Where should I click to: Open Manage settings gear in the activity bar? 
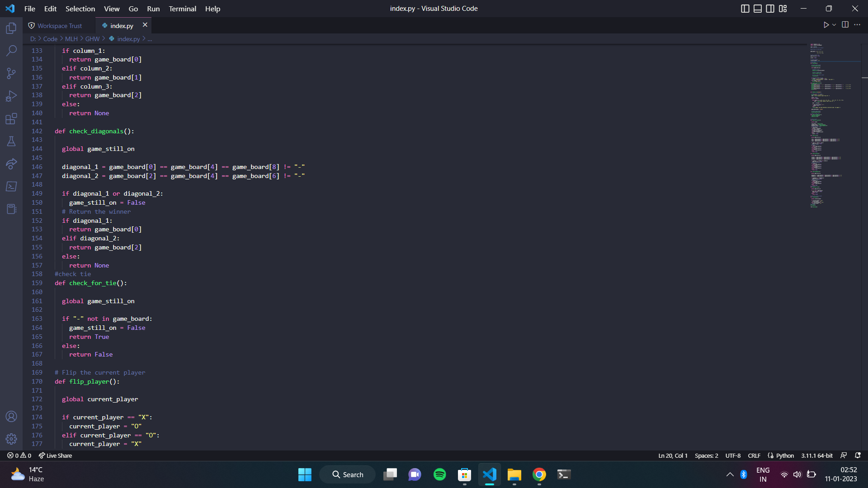pyautogui.click(x=11, y=439)
